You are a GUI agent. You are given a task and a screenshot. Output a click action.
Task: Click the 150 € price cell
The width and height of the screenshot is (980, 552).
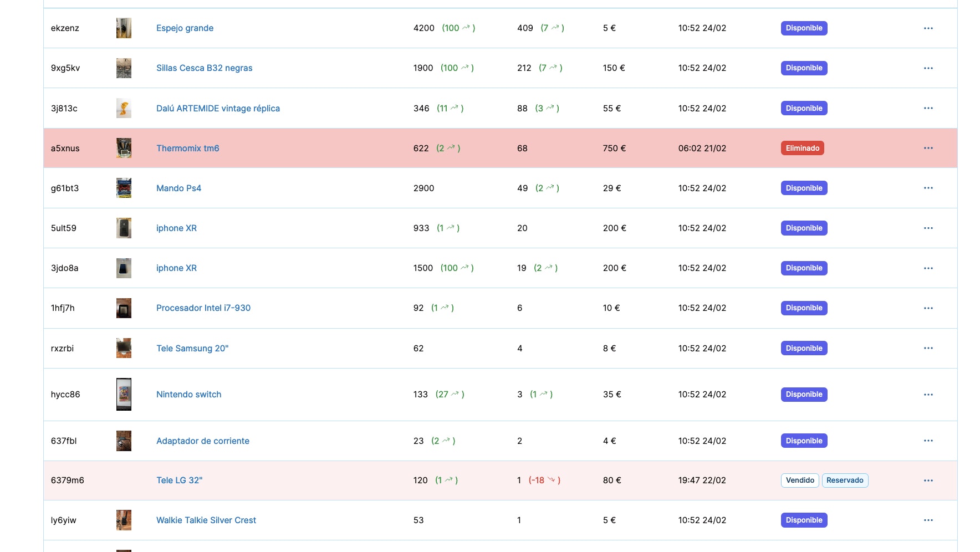[614, 68]
